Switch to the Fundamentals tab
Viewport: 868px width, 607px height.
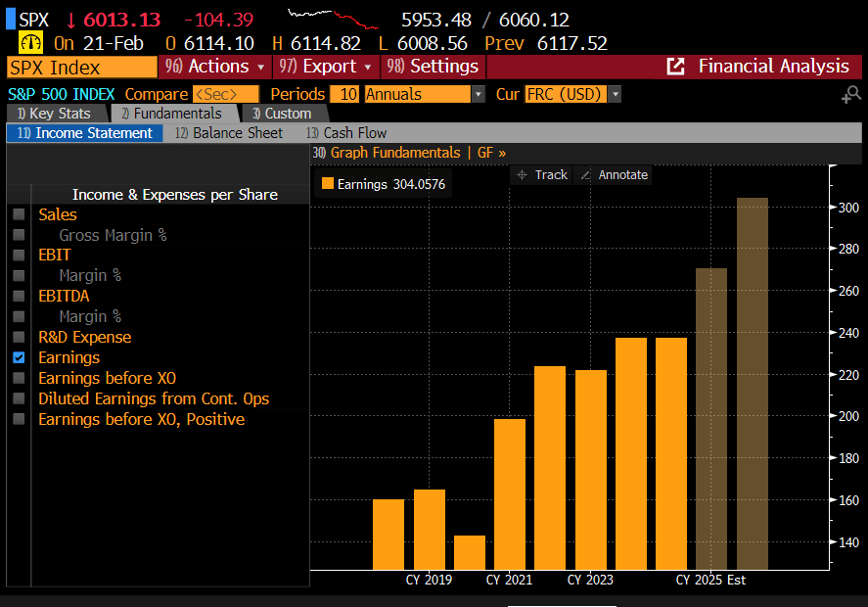click(x=172, y=114)
